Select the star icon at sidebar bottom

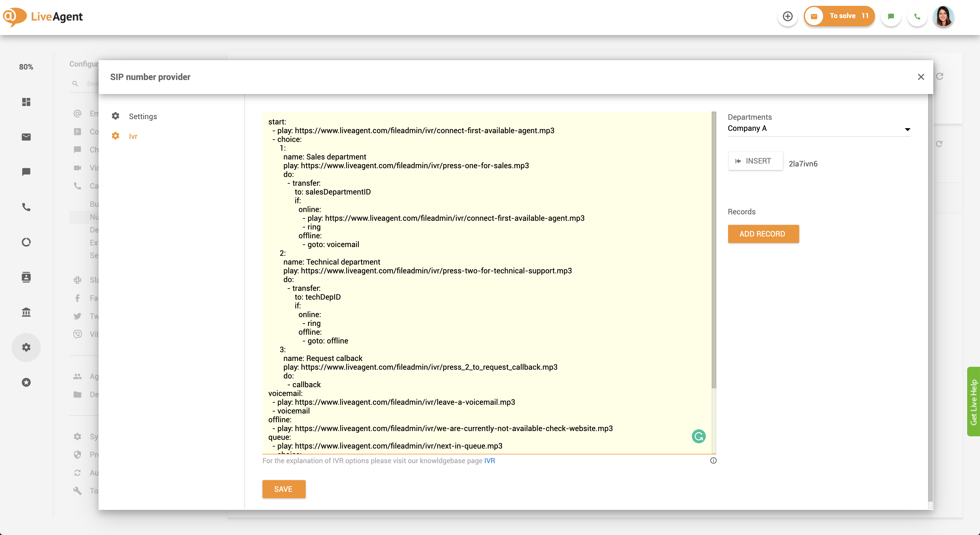pyautogui.click(x=26, y=382)
